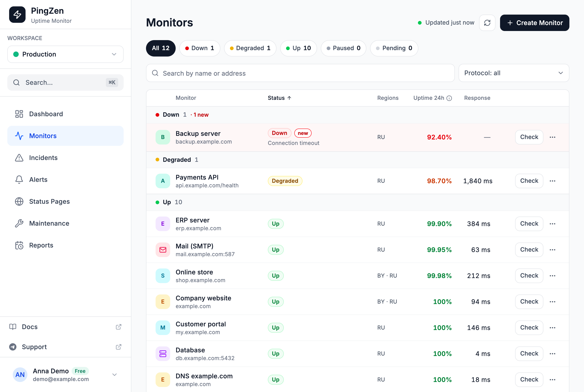This screenshot has height=392, width=584.
Task: Filter monitors by Degraded status
Action: point(250,48)
